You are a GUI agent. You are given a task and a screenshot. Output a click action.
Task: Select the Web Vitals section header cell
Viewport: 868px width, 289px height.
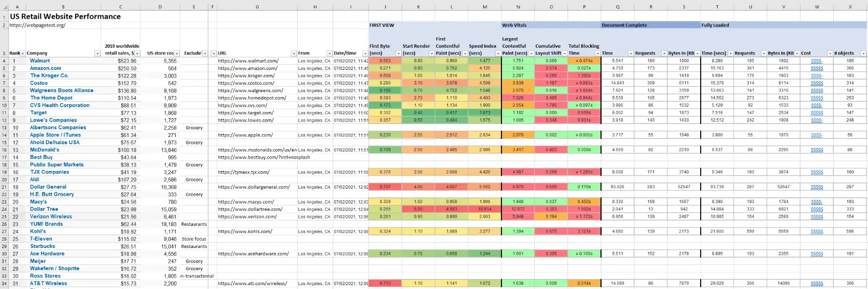[x=551, y=25]
